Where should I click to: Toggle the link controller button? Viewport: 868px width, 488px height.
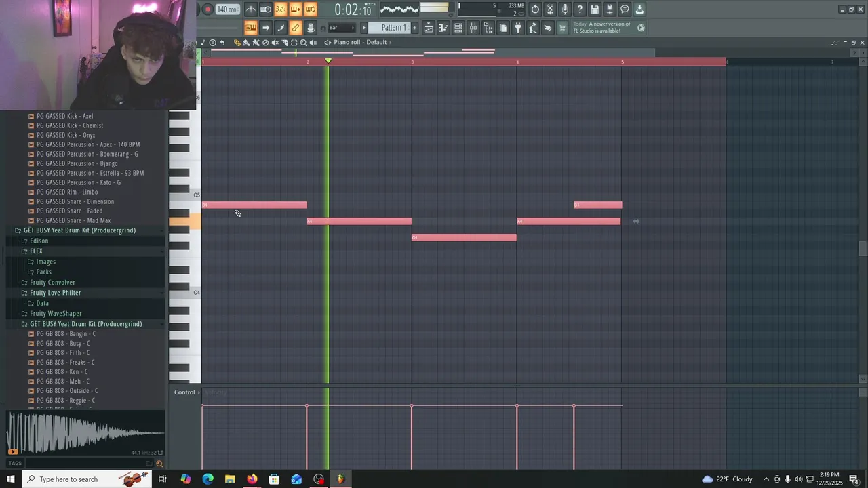(295, 28)
